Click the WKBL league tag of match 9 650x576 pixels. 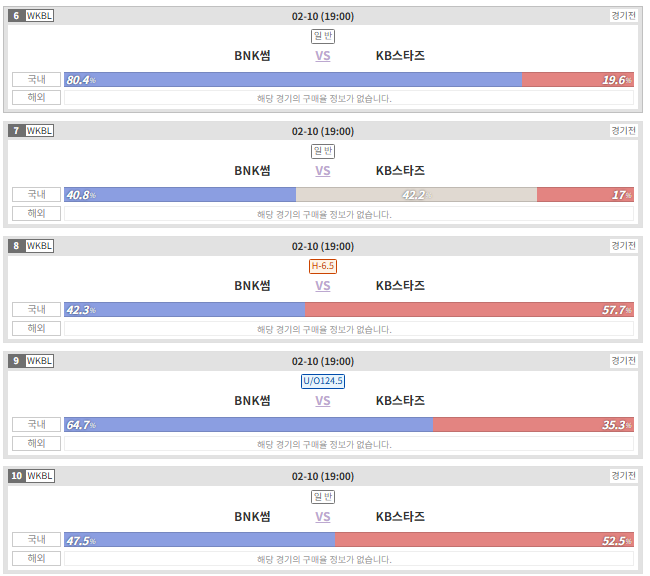pos(39,361)
